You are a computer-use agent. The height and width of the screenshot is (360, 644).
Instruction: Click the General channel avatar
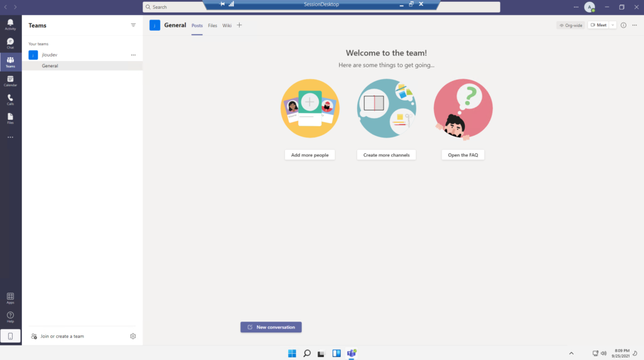pyautogui.click(x=155, y=25)
